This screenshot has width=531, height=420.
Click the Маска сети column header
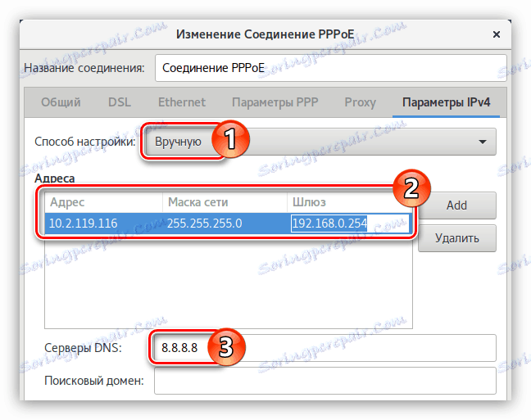225,202
